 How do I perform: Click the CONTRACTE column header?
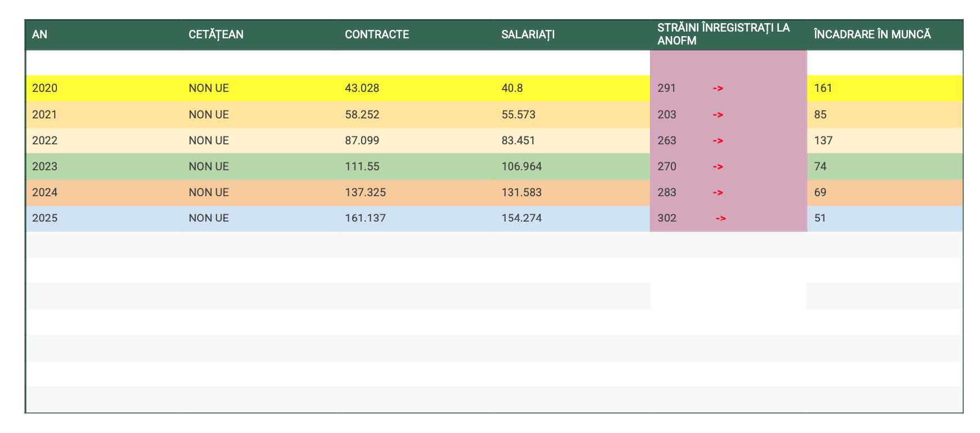[x=377, y=34]
